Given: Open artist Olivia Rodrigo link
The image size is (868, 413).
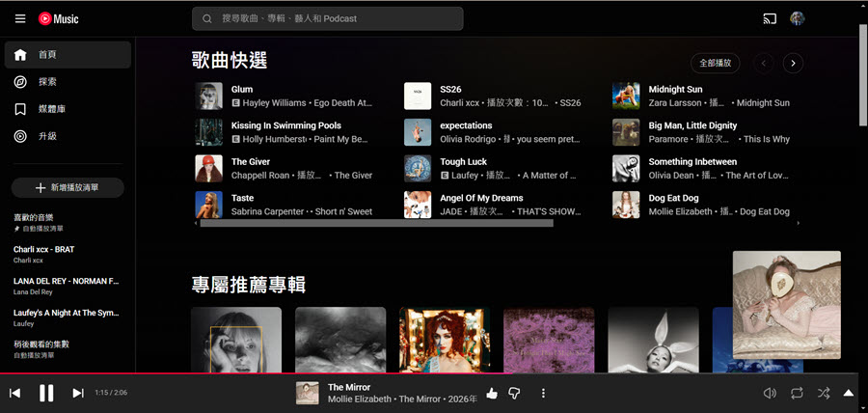Looking at the screenshot, I should click(469, 139).
